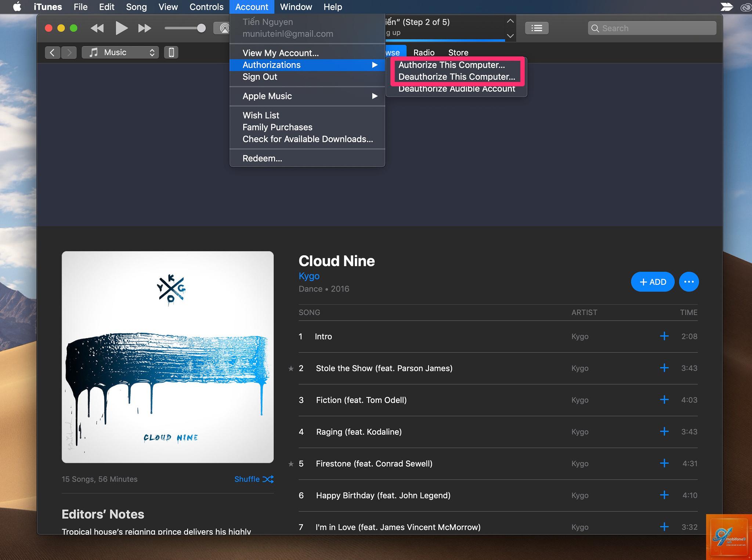This screenshot has height=560, width=752.
Task: Add Intro track with plus icon
Action: point(664,336)
